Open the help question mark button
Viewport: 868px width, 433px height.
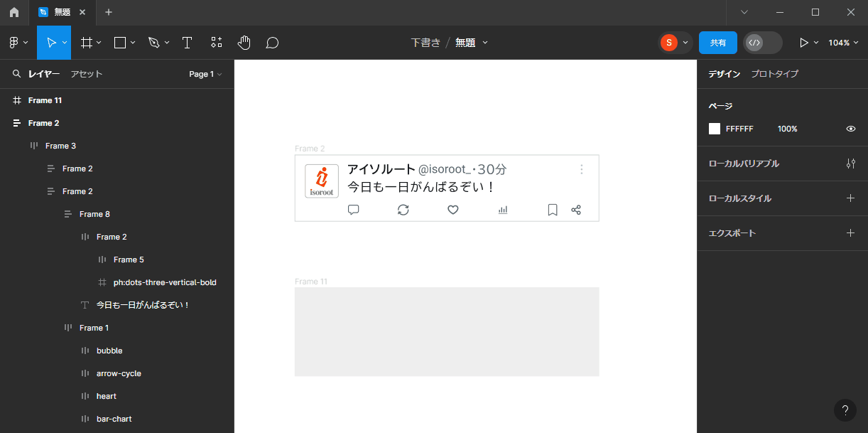(845, 410)
